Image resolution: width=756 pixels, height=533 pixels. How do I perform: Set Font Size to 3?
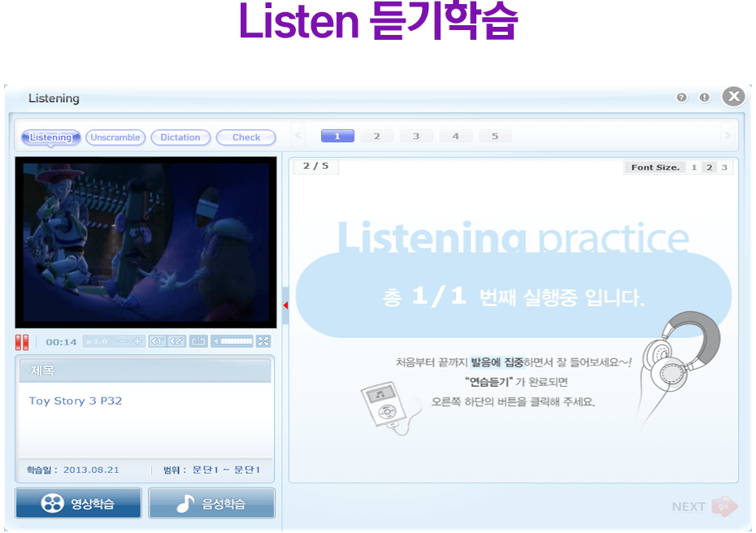724,167
